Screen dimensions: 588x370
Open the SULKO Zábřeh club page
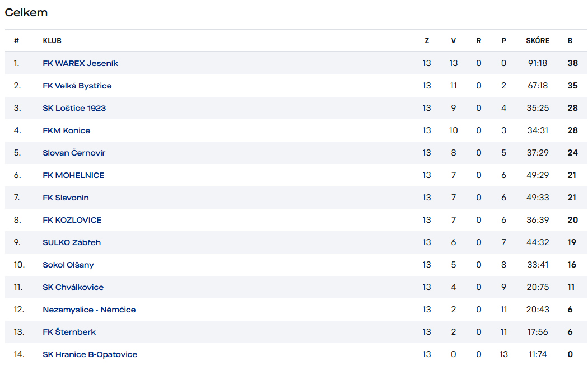[72, 242]
